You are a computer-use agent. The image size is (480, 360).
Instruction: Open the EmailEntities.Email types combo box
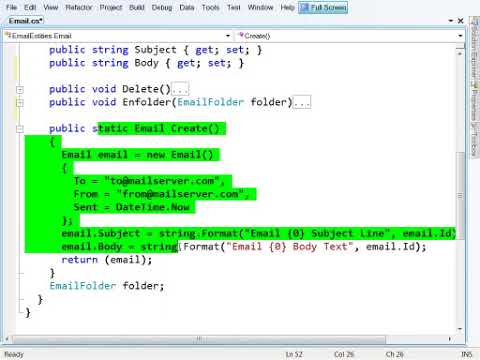118,36
